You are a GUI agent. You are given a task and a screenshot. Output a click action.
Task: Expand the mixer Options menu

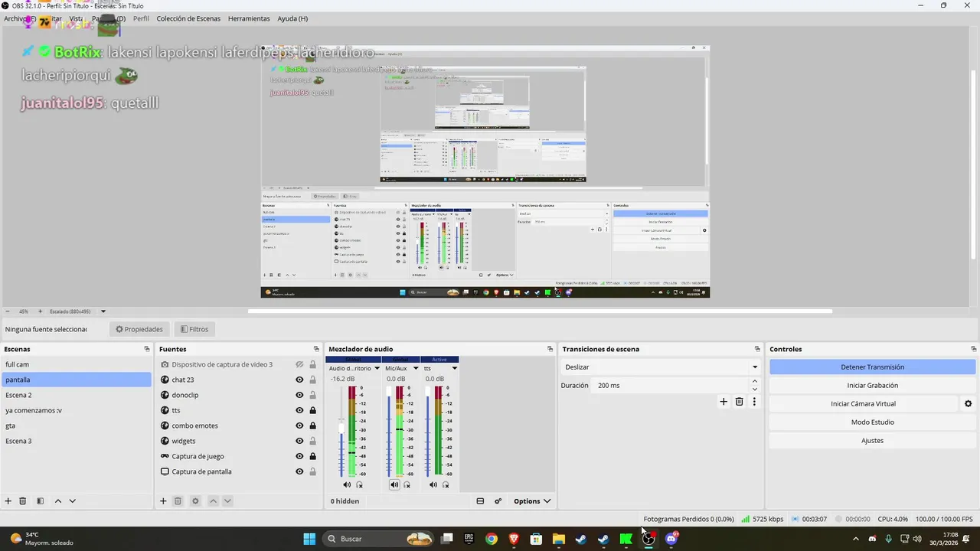click(x=532, y=501)
